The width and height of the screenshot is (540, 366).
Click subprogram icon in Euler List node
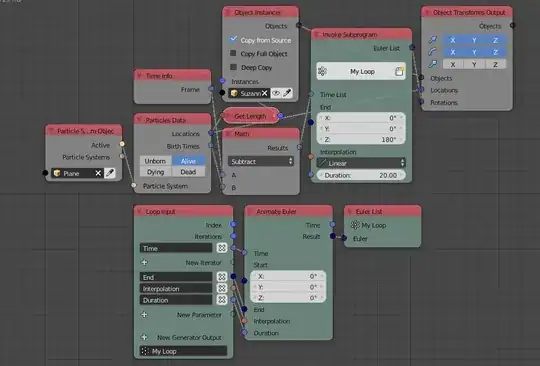point(355,225)
